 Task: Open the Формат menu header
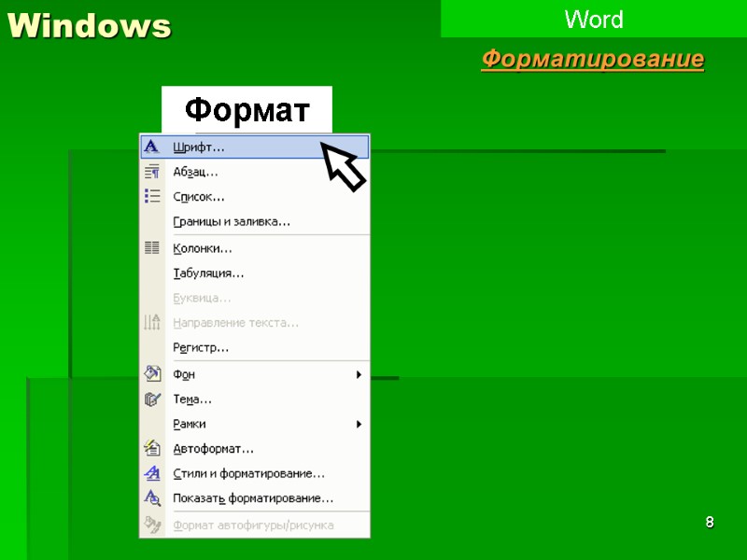click(x=247, y=110)
